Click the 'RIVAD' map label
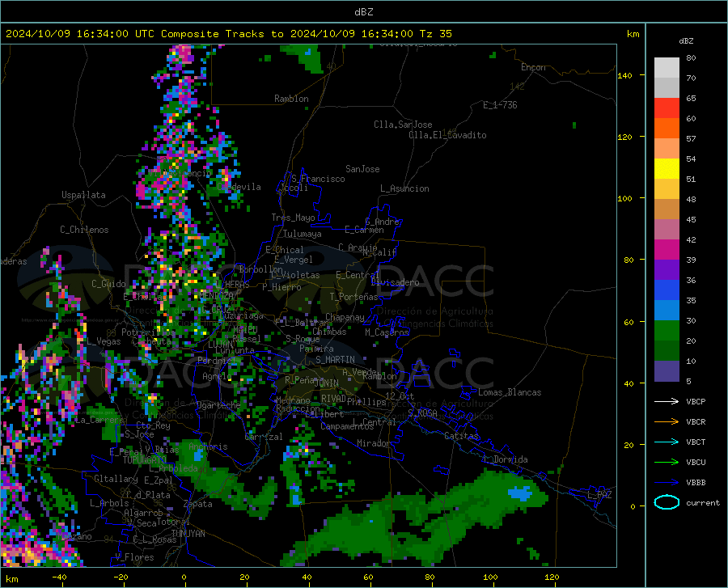Image resolution: width=728 pixels, height=588 pixels. click(x=333, y=399)
